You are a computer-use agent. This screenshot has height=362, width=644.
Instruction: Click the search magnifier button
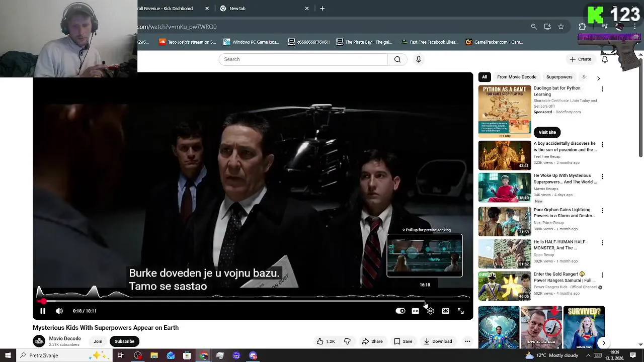[x=397, y=59]
